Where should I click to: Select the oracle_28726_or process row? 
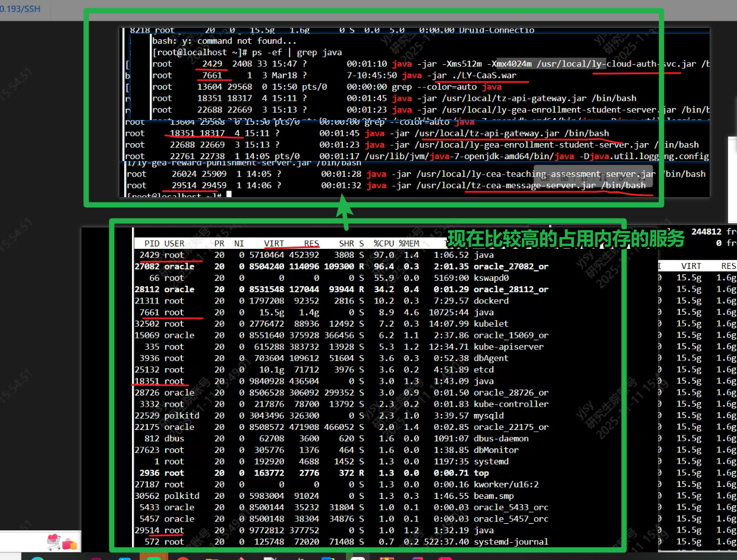pos(341,393)
